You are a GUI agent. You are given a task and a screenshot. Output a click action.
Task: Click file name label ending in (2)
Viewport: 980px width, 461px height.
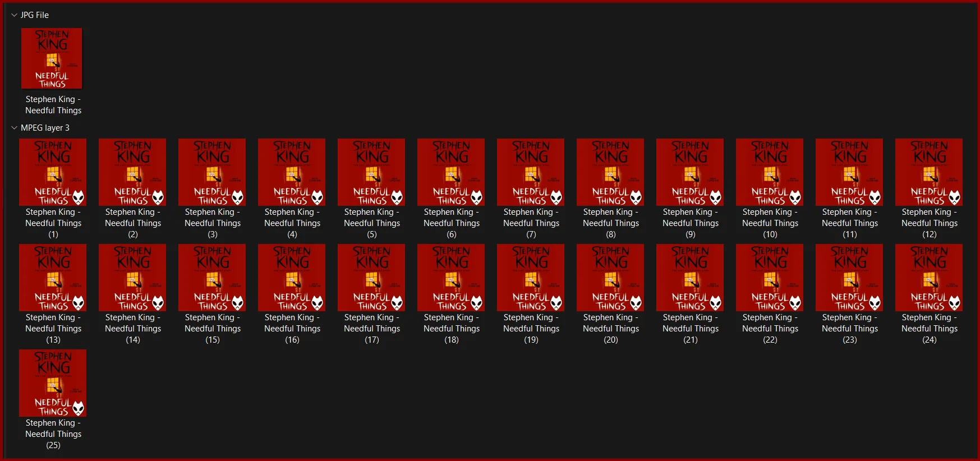click(133, 223)
